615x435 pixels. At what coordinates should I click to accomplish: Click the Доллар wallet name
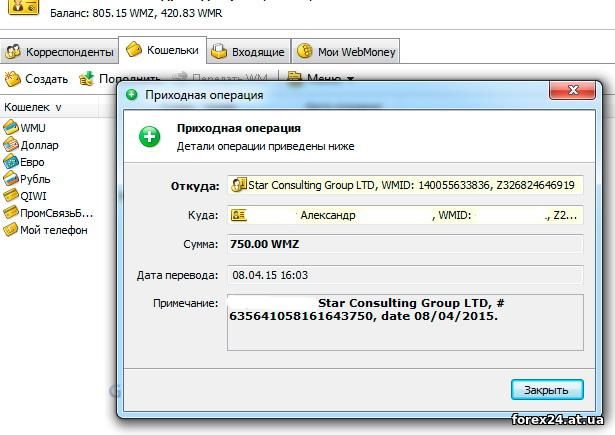pyautogui.click(x=39, y=145)
